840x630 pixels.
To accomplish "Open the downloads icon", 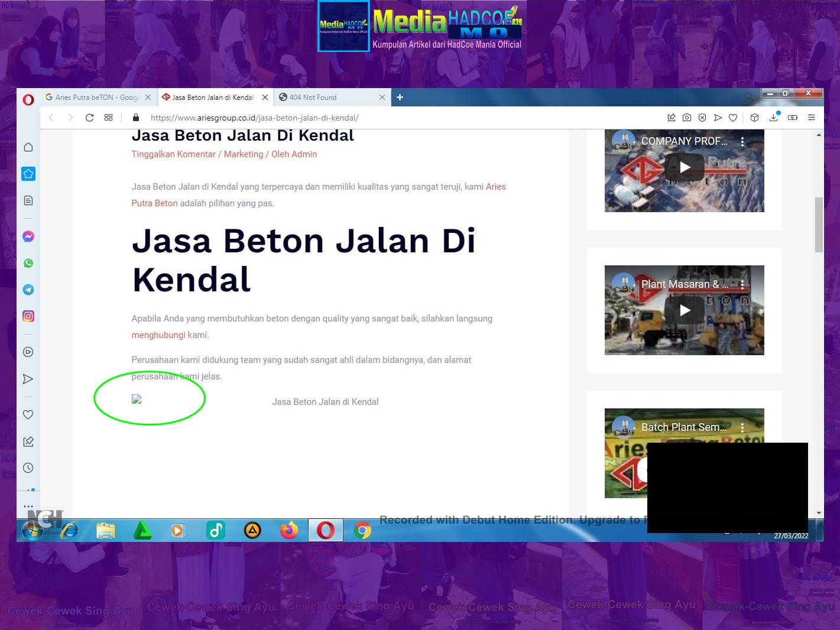I will (774, 117).
